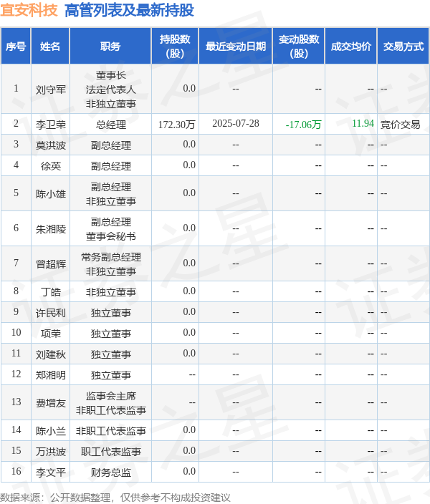Click 副总经理 in 莫洪波's row

[110, 145]
